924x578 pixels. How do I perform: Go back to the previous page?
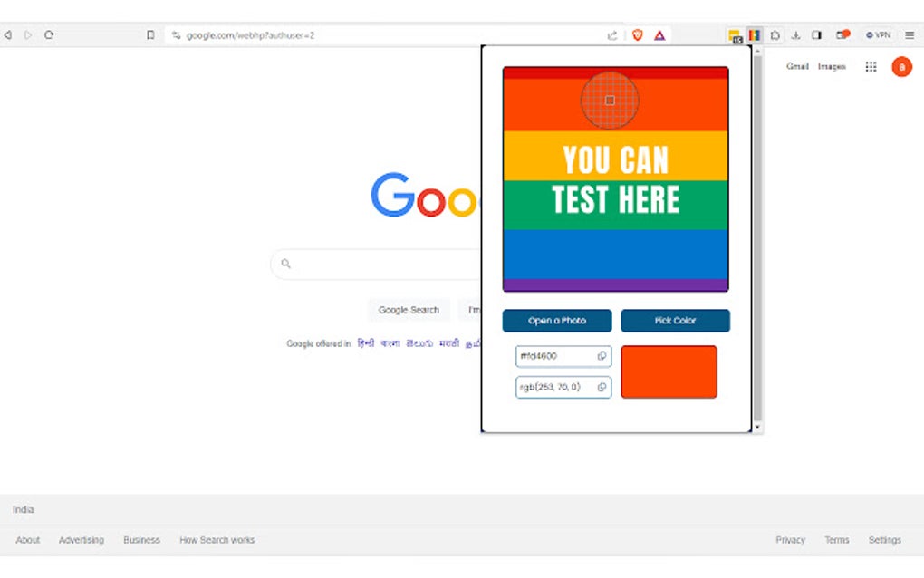point(7,34)
